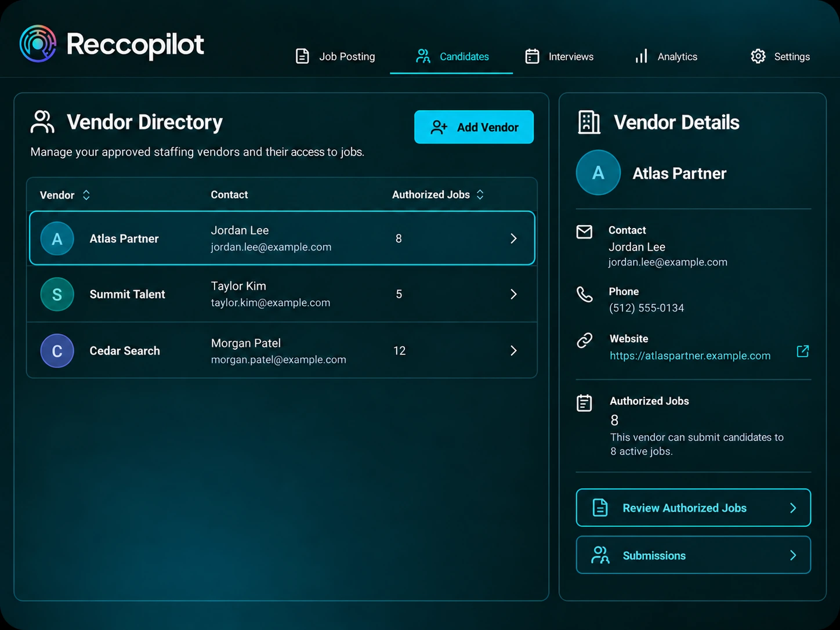Open the Submissions button

[x=693, y=555]
